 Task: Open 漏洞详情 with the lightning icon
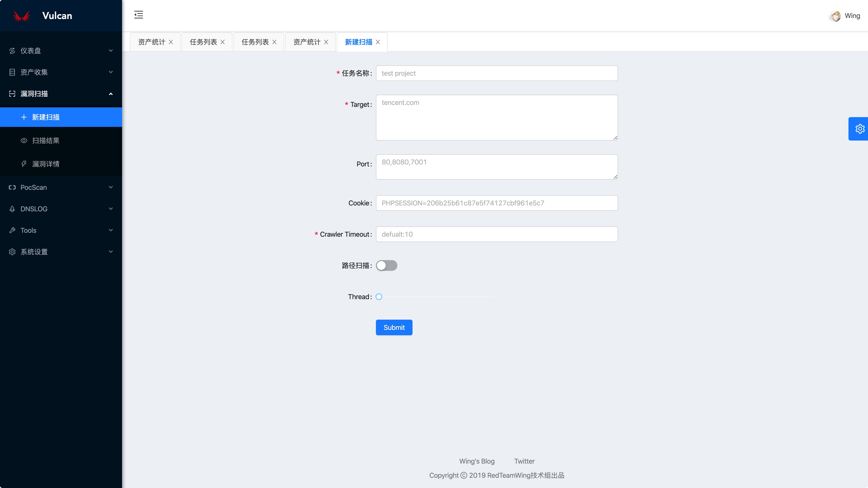pos(45,164)
